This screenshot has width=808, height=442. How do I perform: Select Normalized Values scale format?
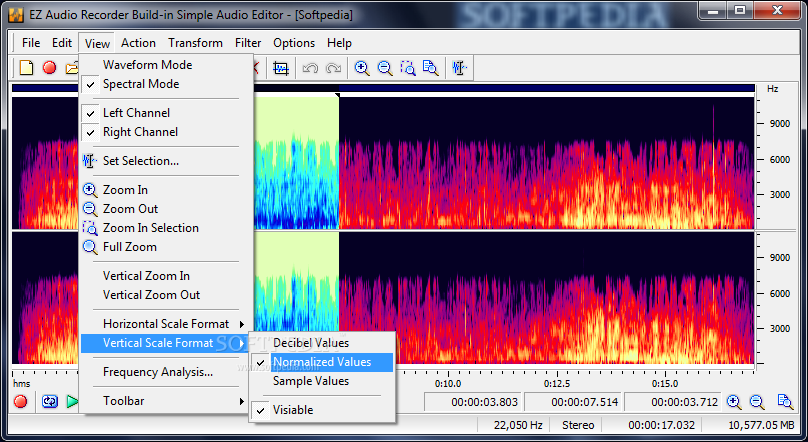[x=322, y=362]
